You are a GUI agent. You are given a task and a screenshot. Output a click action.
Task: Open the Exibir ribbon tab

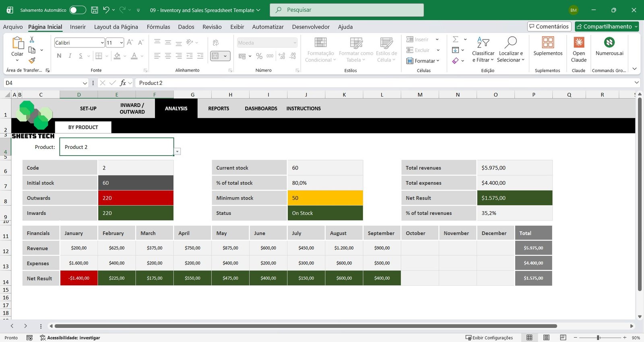coord(237,27)
